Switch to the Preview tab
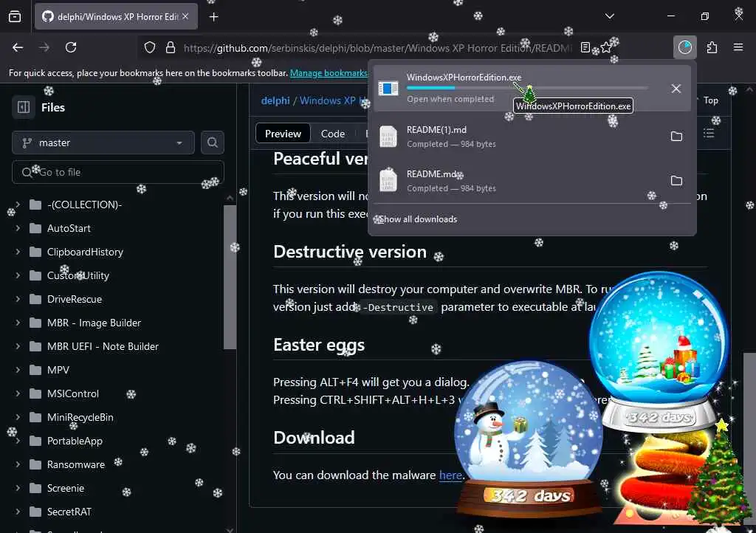The height and width of the screenshot is (533, 756). tap(283, 134)
